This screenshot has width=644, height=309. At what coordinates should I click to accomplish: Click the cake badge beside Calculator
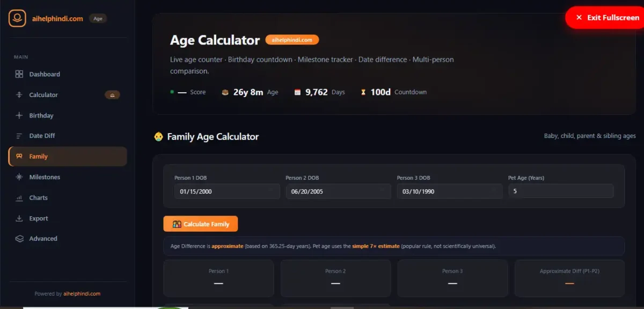112,95
